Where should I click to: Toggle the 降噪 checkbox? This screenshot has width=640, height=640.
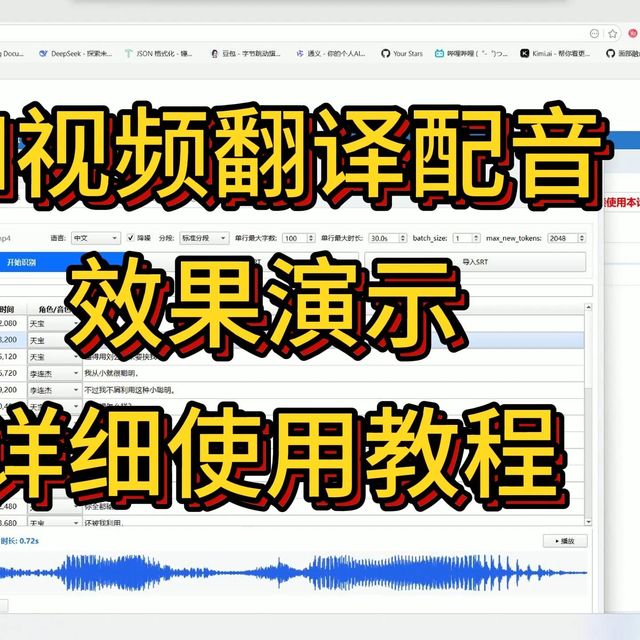pyautogui.click(x=131, y=238)
